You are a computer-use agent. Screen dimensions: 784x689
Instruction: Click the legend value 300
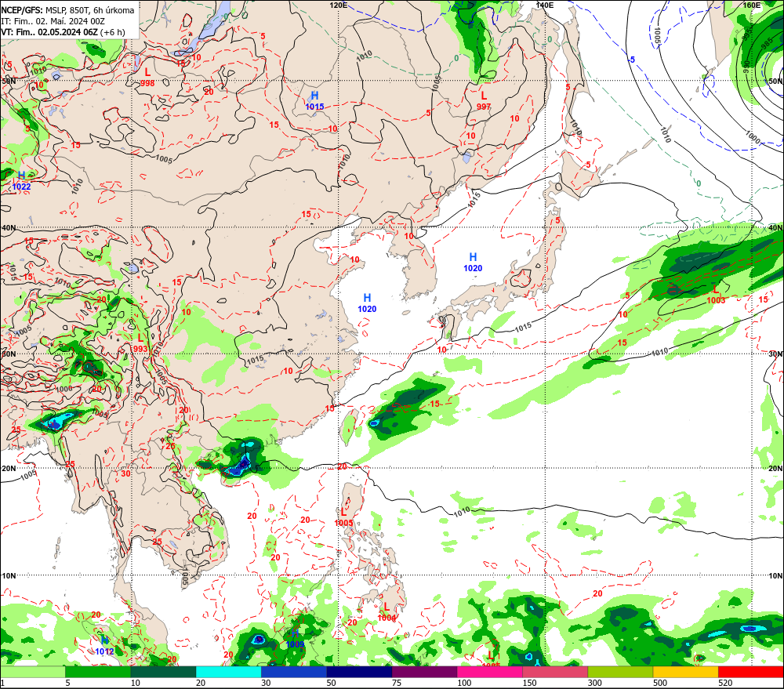595,683
